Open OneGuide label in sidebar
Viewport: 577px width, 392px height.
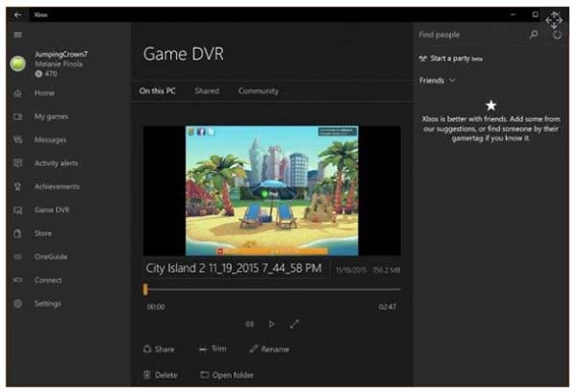pos(51,257)
